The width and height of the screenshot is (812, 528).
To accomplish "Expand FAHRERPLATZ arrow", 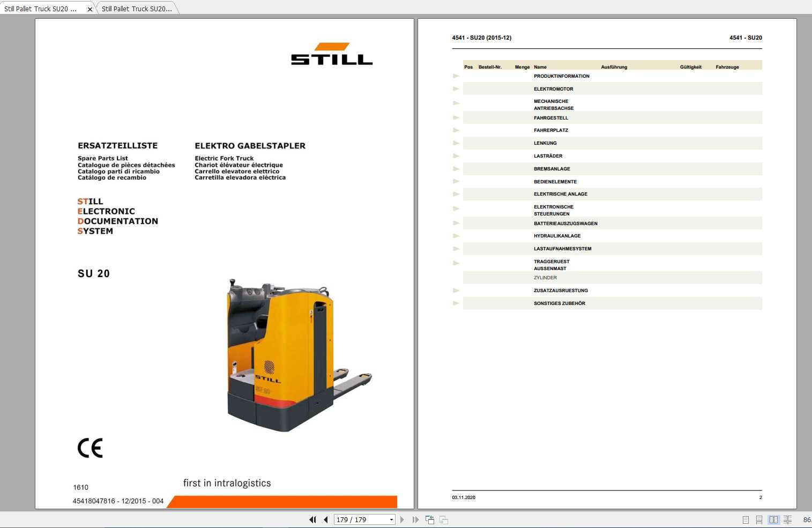I will (456, 130).
